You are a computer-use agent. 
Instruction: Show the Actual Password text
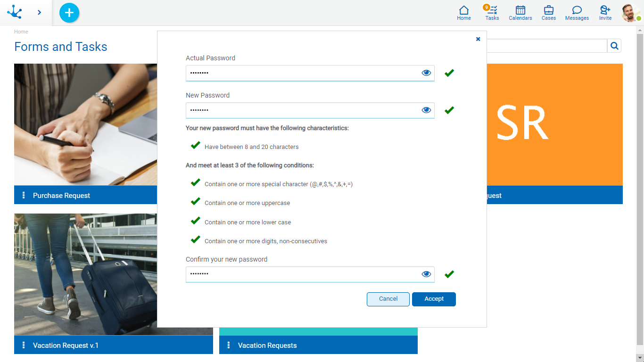click(426, 73)
